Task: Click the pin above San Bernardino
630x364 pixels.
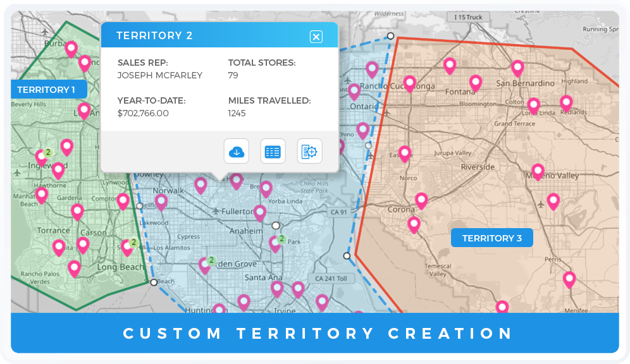Action: [x=517, y=68]
